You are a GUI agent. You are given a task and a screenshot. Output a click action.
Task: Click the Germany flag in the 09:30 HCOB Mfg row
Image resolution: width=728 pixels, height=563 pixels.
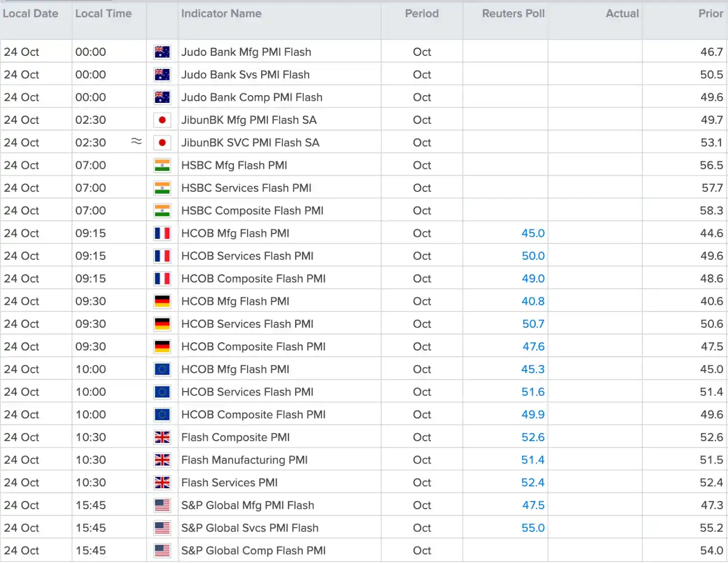coord(162,301)
